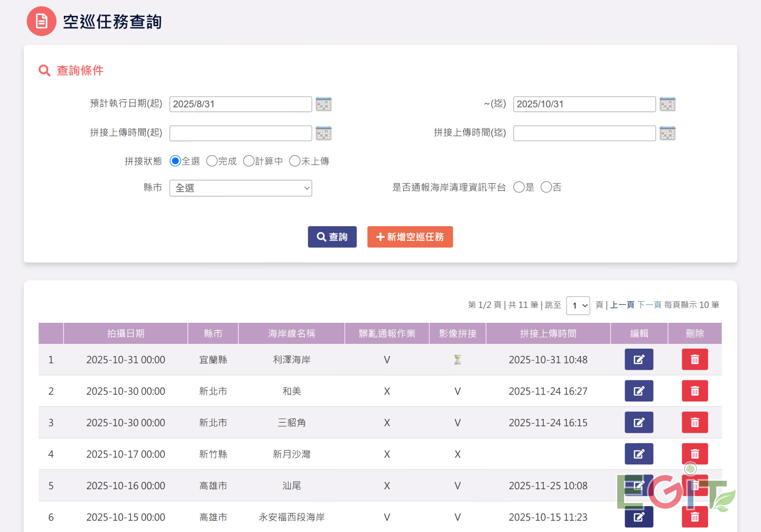Click the 拼接上傳時間(起) input field

(240, 133)
